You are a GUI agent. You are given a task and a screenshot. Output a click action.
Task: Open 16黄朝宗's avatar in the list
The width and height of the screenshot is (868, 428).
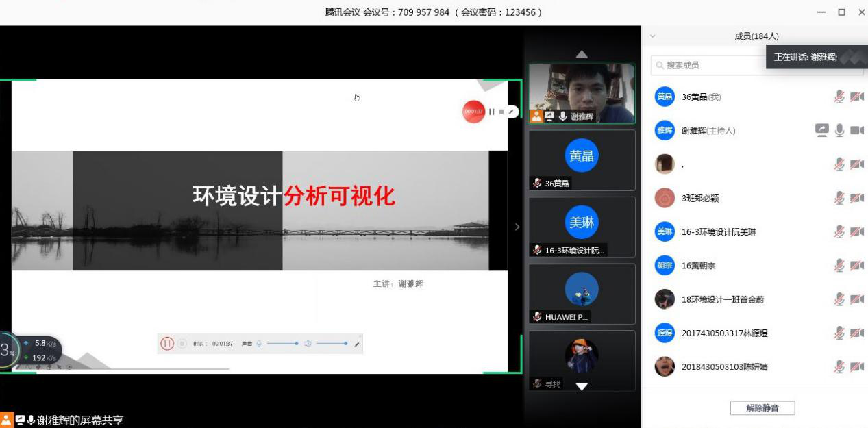(x=665, y=265)
